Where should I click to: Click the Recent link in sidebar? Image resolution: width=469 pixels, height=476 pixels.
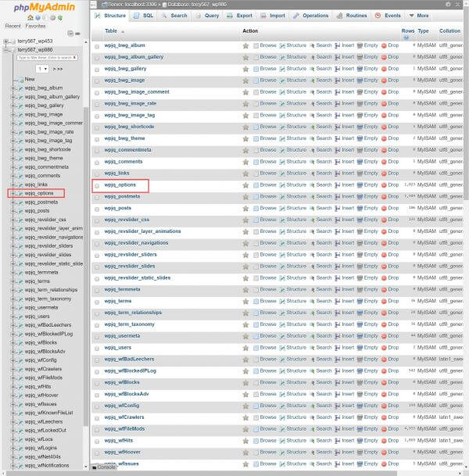pos(13,26)
